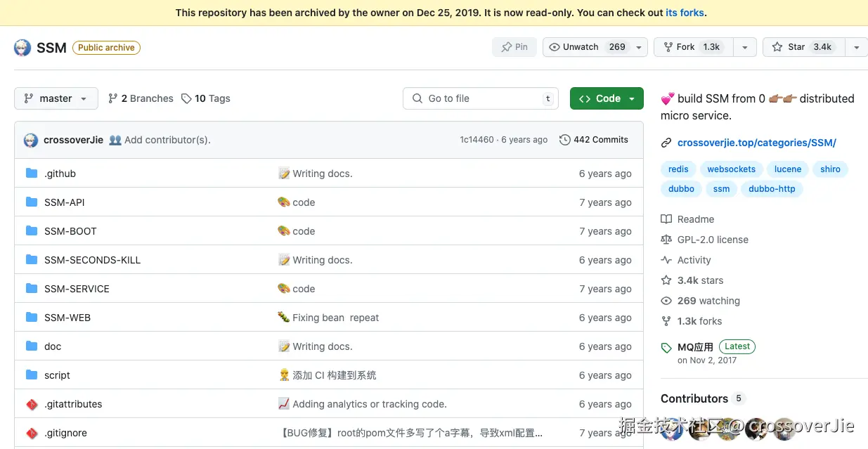868x449 pixels.
Task: Click the repository owner avatar beside SSM
Action: point(22,48)
